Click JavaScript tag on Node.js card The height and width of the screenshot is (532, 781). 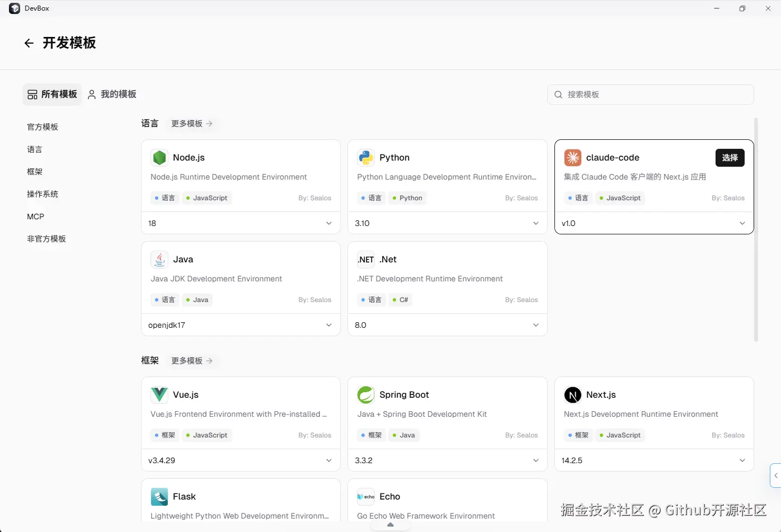(206, 198)
